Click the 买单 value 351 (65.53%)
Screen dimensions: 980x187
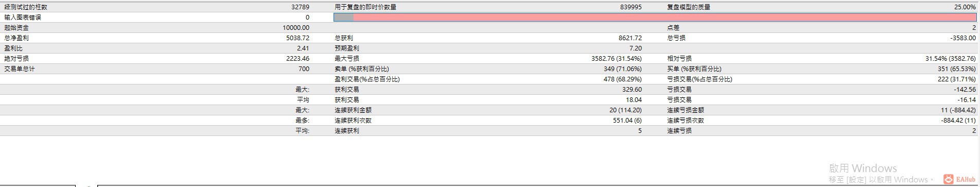coord(957,69)
